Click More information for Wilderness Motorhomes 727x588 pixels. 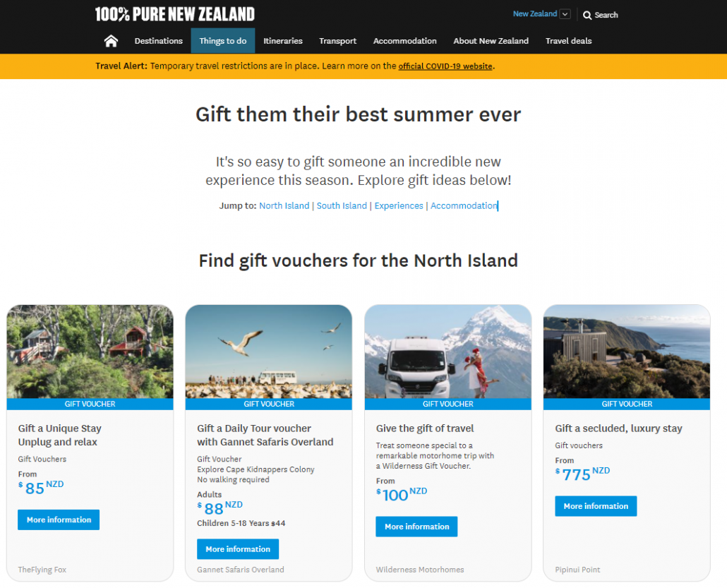pyautogui.click(x=416, y=527)
